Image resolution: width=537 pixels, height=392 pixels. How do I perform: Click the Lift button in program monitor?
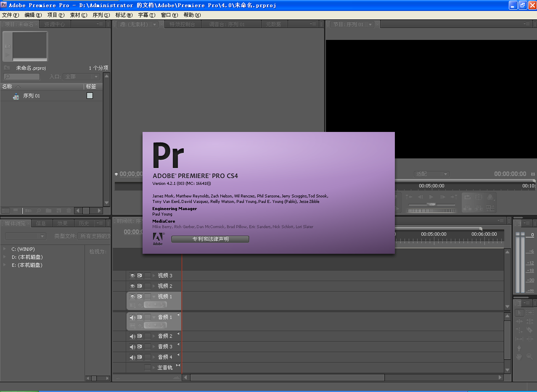pyautogui.click(x=468, y=208)
